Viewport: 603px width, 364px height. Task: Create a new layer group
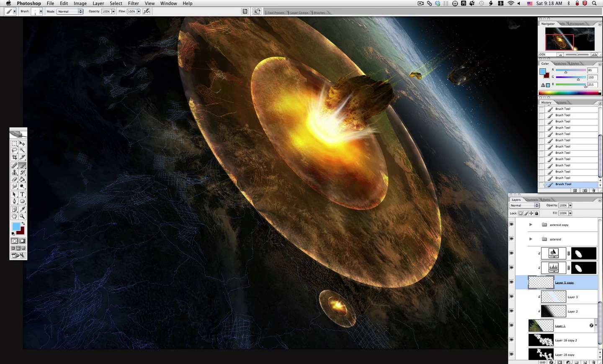(577, 362)
